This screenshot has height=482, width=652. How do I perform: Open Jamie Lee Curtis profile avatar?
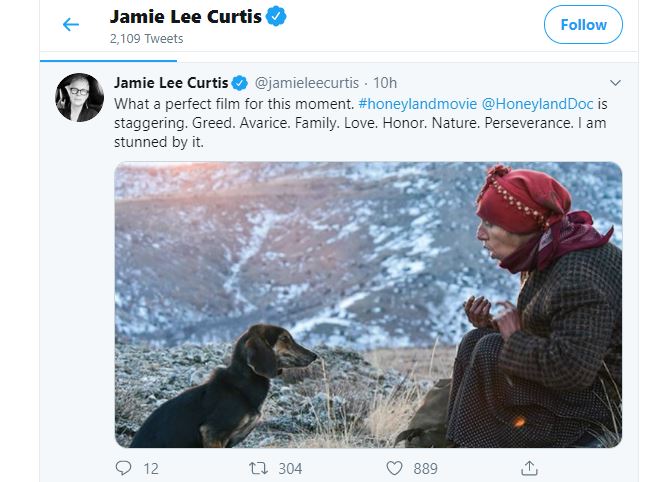[x=80, y=98]
